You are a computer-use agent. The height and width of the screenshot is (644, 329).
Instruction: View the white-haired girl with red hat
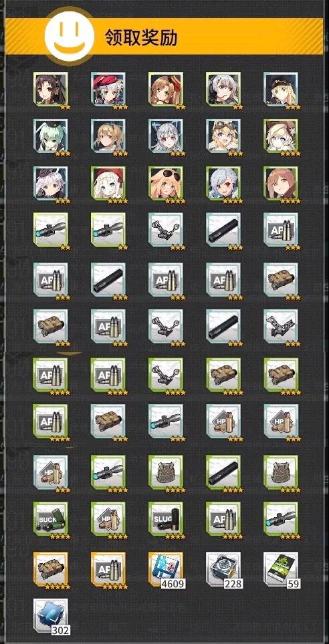[108, 183]
